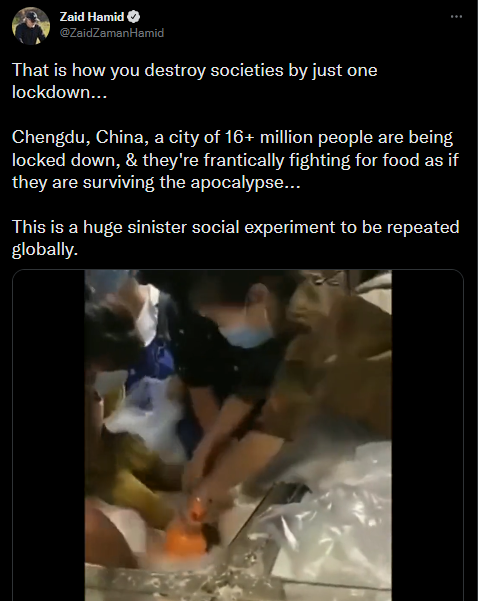Click the blue verified badge beside Zaid Hamid
Viewport: 478px width, 601px height.
tap(133, 17)
